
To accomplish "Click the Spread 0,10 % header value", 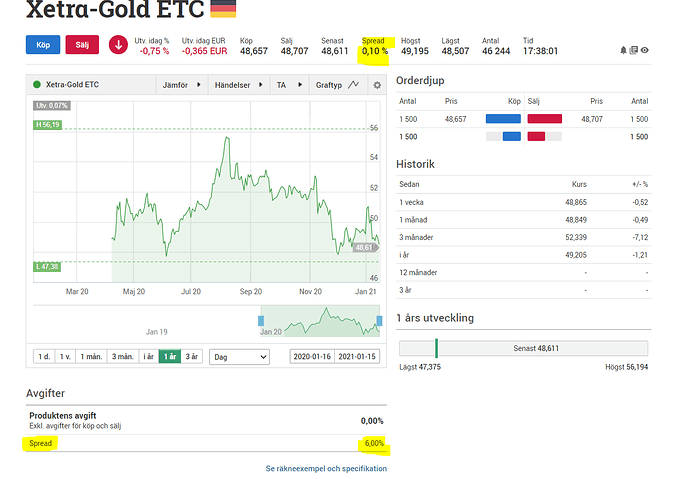I will pos(375,51).
